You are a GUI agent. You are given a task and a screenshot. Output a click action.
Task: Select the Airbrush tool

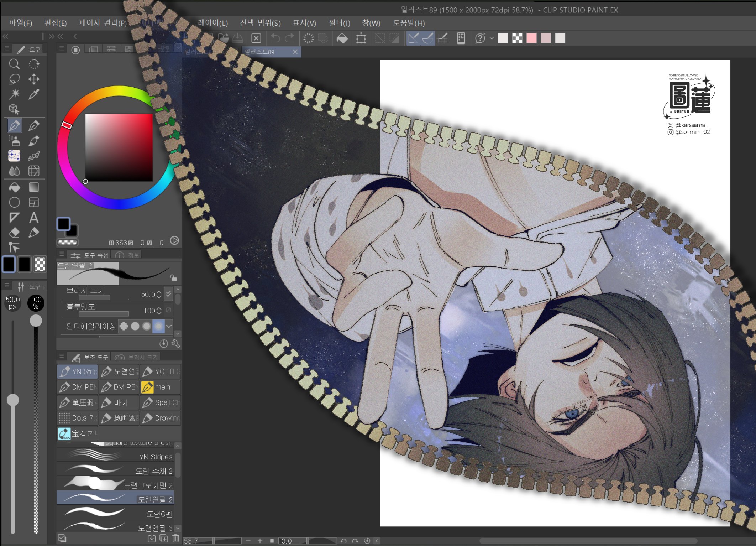coord(14,141)
